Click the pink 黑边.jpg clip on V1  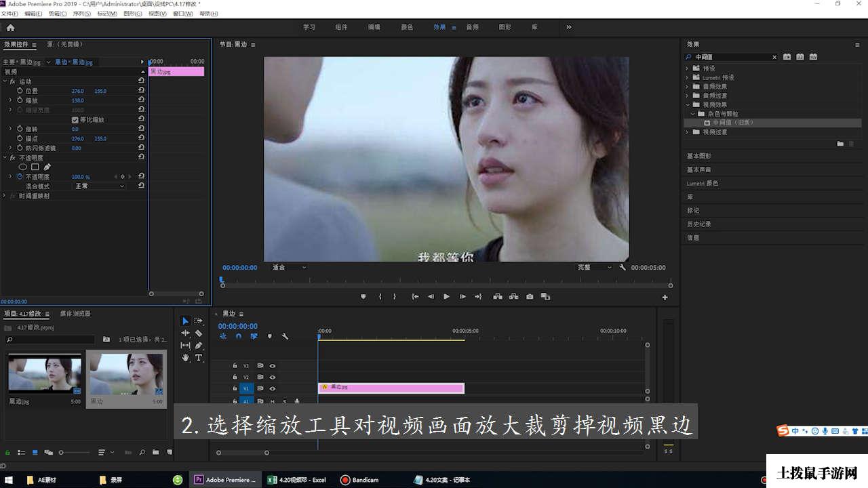(x=391, y=388)
